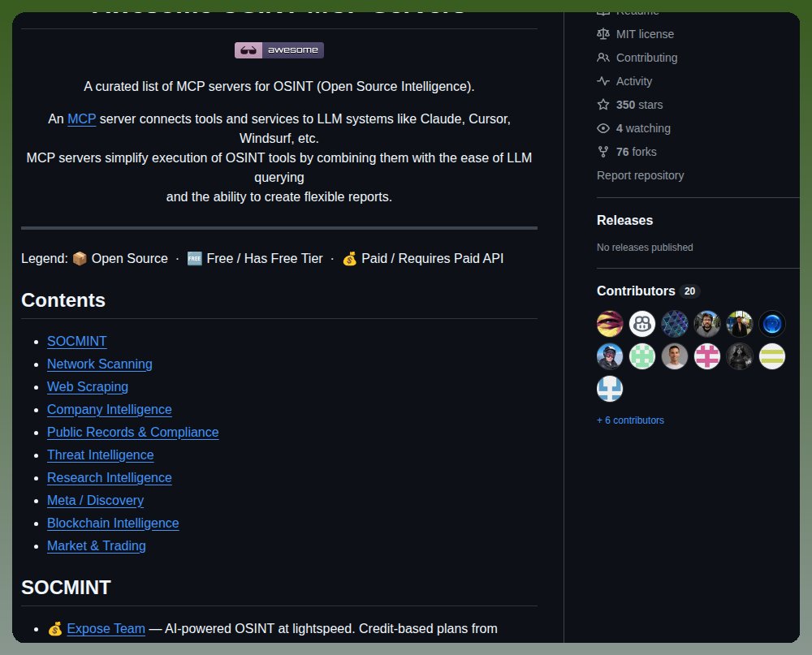Open the Contributors heading link

636,291
